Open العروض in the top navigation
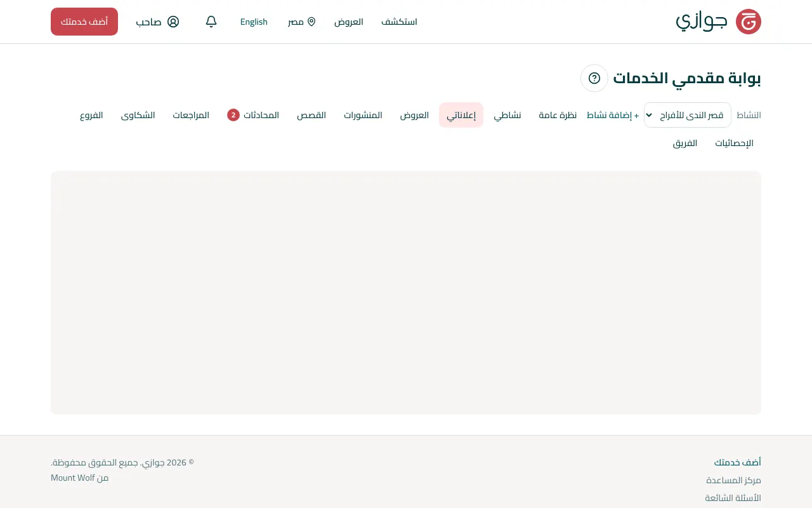This screenshot has height=508, width=812. click(349, 22)
